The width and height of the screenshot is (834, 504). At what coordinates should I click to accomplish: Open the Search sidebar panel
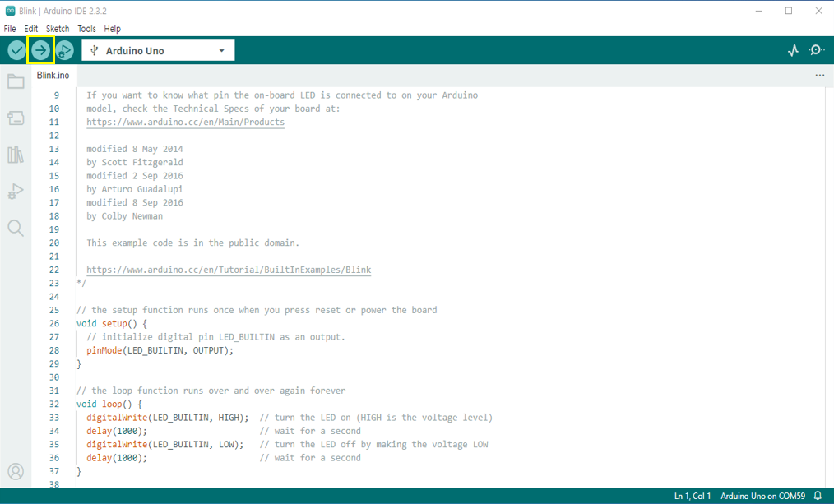click(16, 228)
